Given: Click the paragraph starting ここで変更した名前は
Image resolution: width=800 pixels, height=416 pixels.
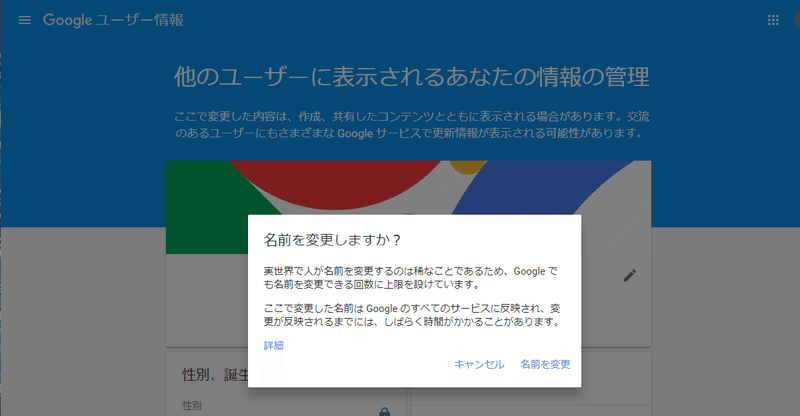Looking at the screenshot, I should [412, 315].
